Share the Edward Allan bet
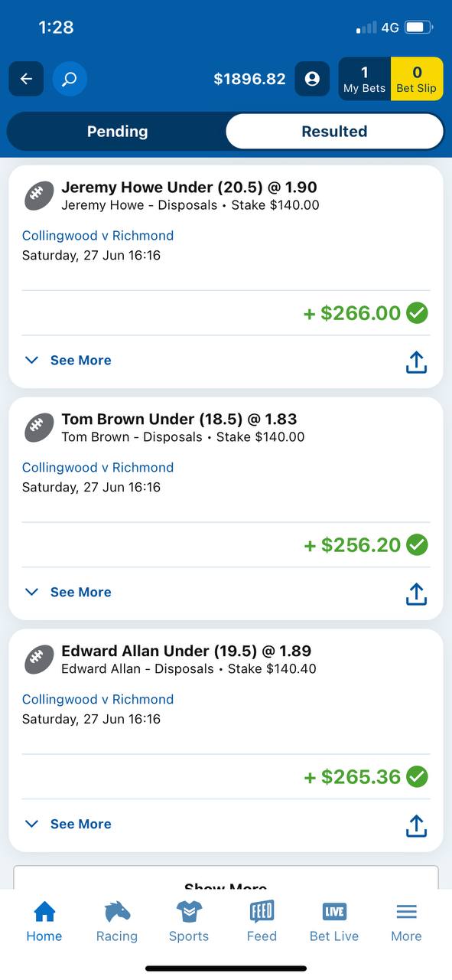The height and width of the screenshot is (980, 452). tap(416, 826)
